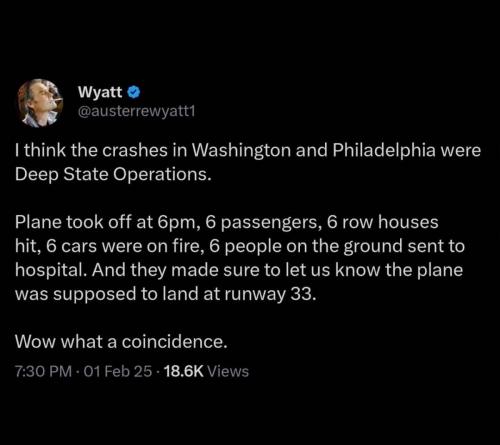
Task: Open the @austerrewyatt1 handle
Action: coord(136,111)
